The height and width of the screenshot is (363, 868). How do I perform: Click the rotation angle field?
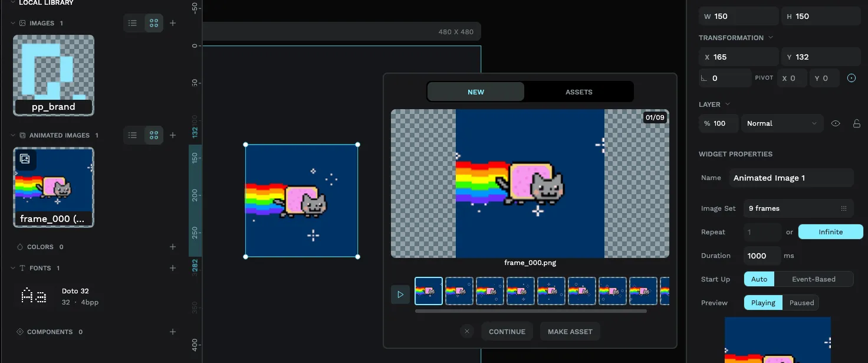[725, 78]
